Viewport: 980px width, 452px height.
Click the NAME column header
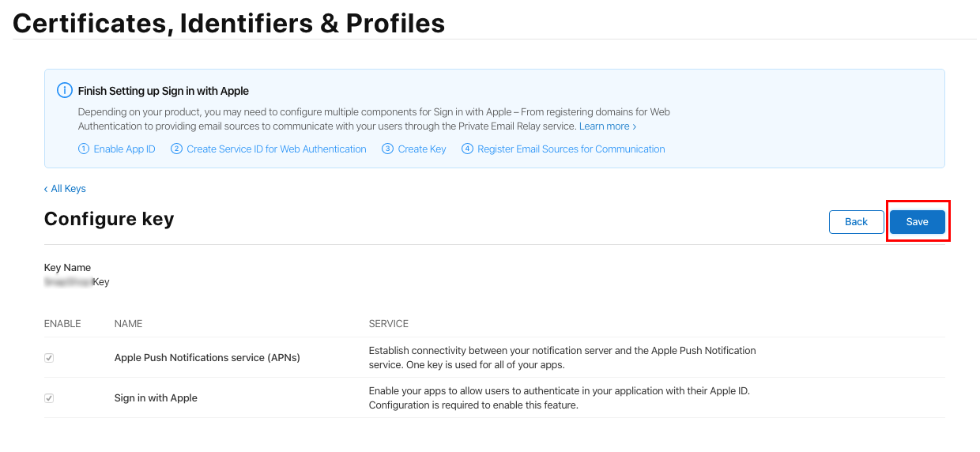129,324
